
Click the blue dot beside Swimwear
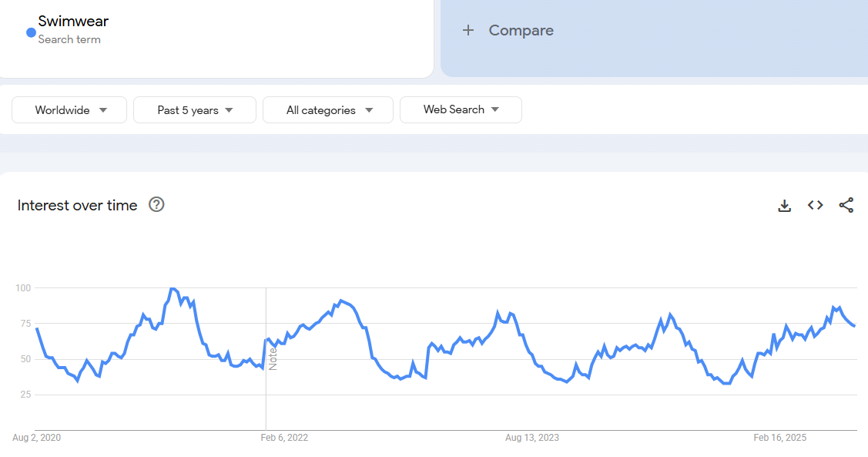point(31,32)
